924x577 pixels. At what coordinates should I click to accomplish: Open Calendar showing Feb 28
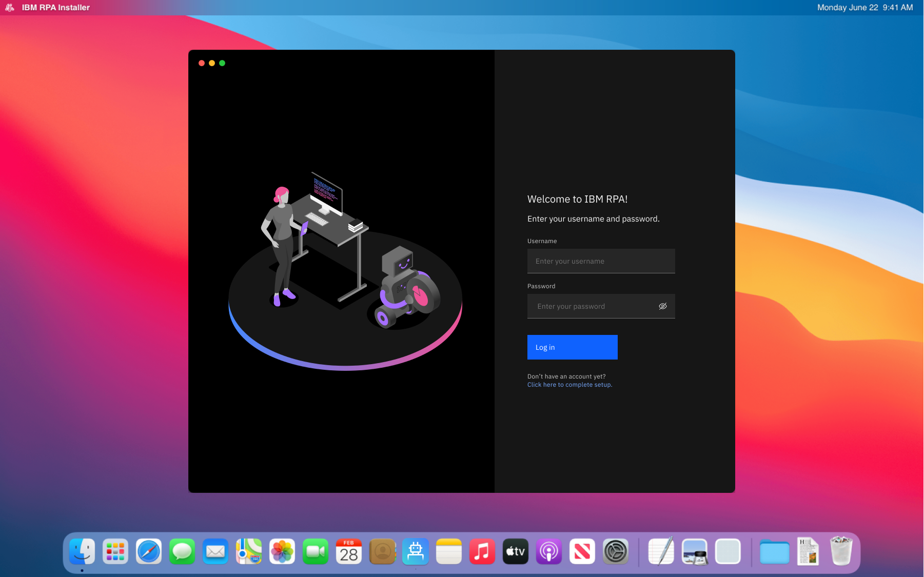tap(349, 552)
